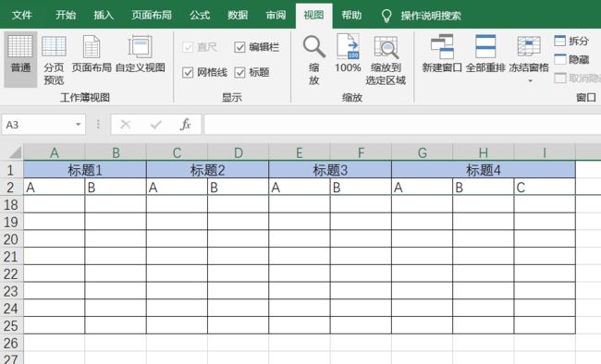Select row 2 header

point(11,187)
